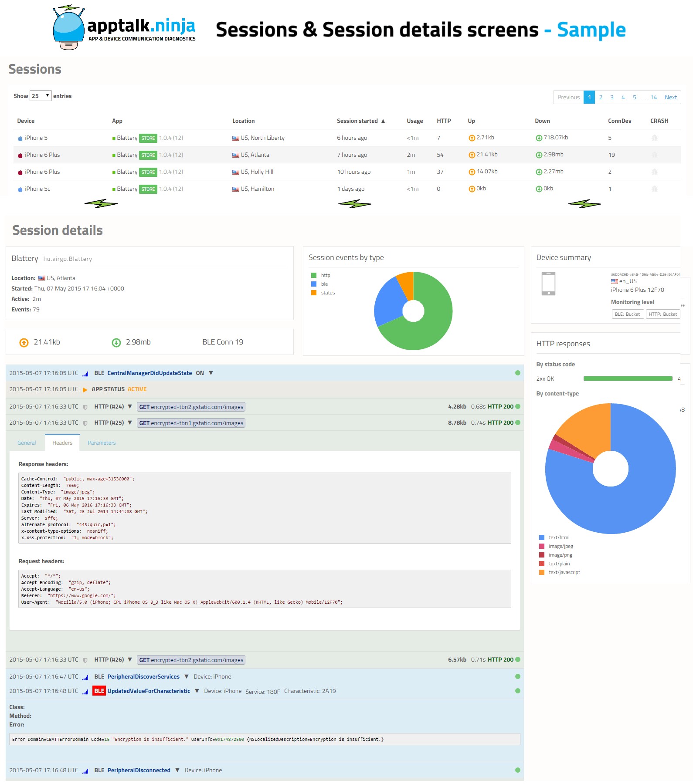This screenshot has width=693, height=784.
Task: Click download icon beside 2.27mb
Action: tap(539, 172)
